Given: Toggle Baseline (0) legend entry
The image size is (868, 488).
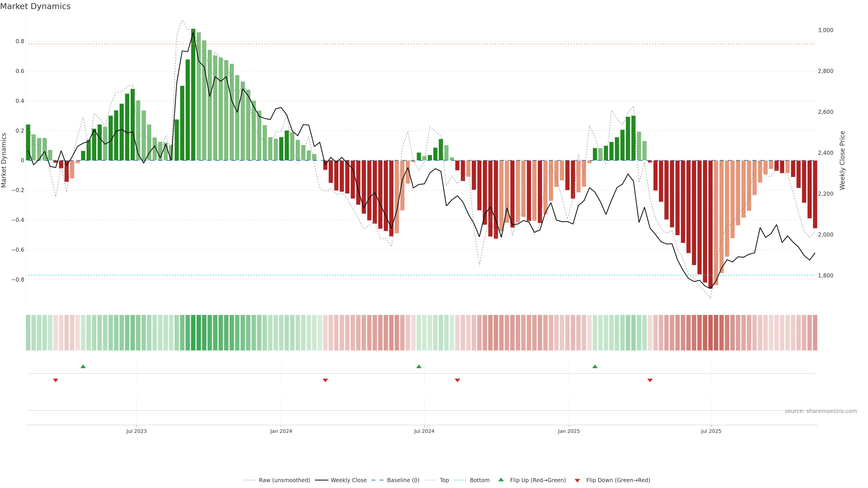Looking at the screenshot, I should tap(403, 480).
